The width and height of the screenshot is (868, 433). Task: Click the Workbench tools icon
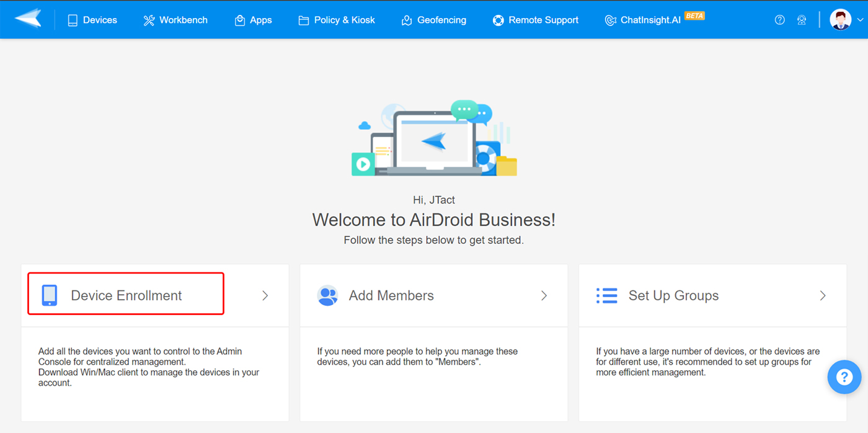(x=149, y=20)
